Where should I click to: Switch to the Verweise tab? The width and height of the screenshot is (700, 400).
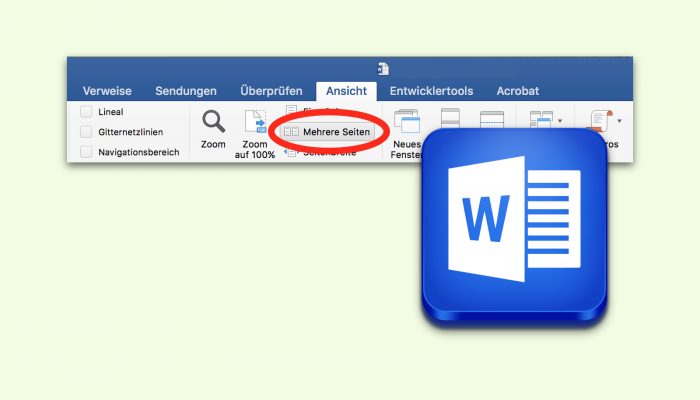point(107,91)
